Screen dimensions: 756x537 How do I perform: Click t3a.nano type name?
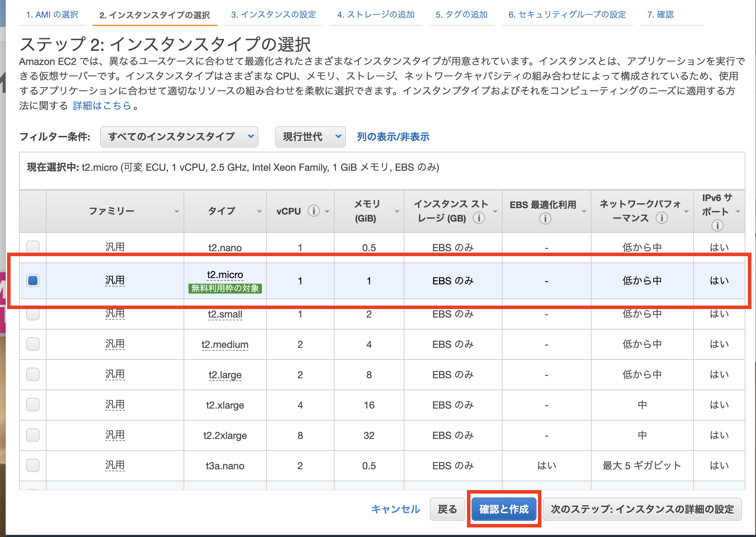point(225,466)
